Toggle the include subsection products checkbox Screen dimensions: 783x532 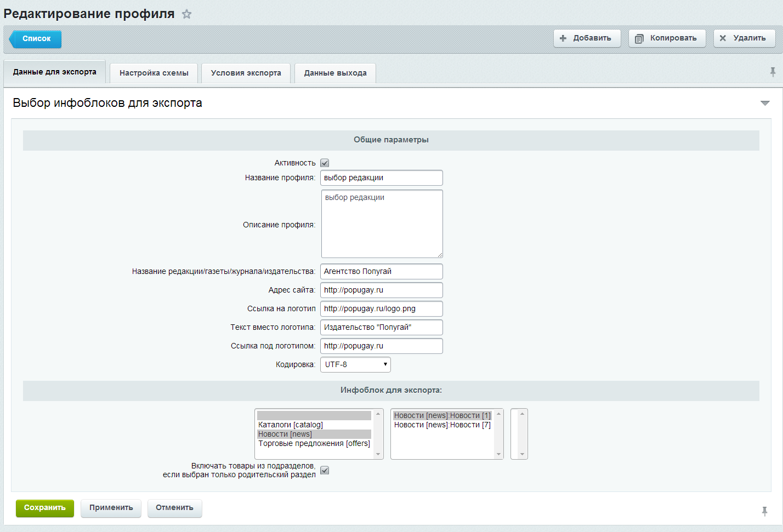(325, 471)
